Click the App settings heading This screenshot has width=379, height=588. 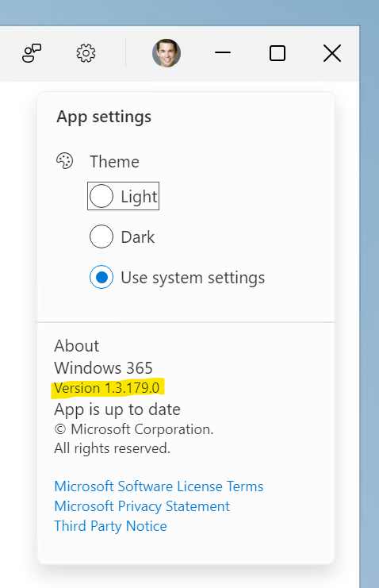[104, 117]
